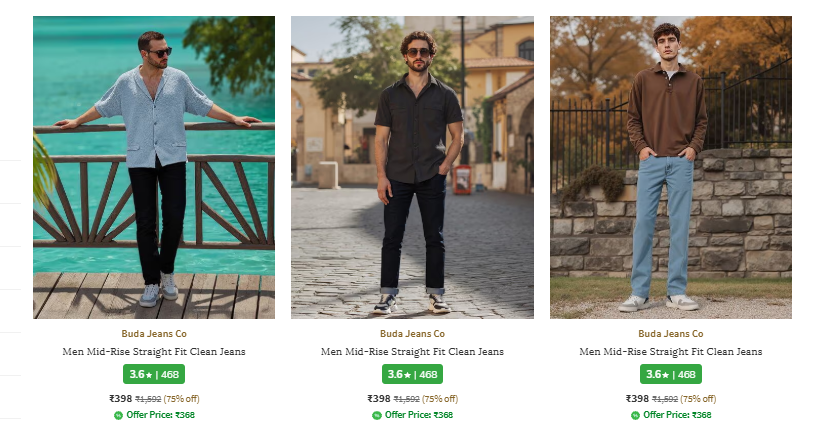815x435 pixels.
Task: Click the Offer Price ₹368 text under the street photo
Action: pos(419,415)
